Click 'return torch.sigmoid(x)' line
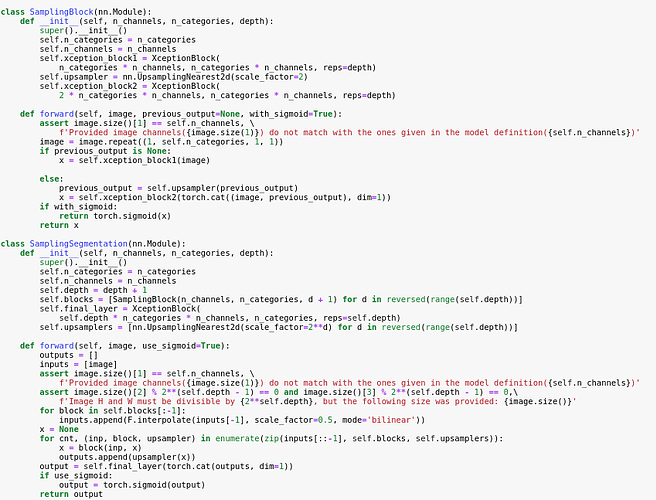 click(x=115, y=216)
